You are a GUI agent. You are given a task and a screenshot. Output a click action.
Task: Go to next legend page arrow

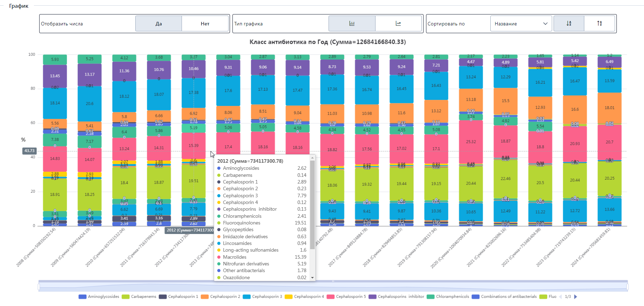pyautogui.click(x=575, y=296)
